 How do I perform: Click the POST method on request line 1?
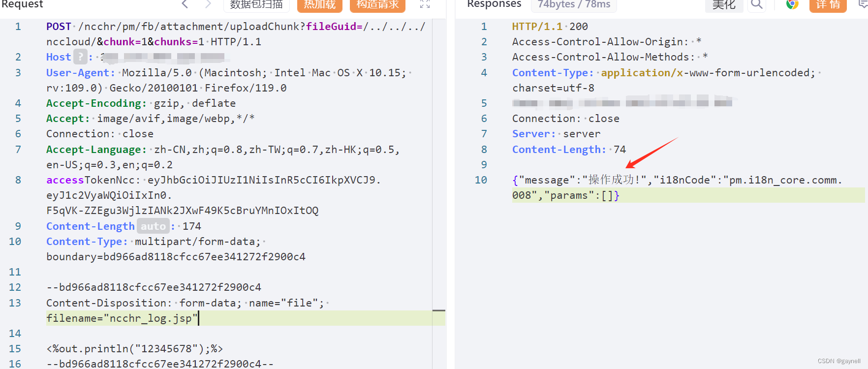click(59, 27)
